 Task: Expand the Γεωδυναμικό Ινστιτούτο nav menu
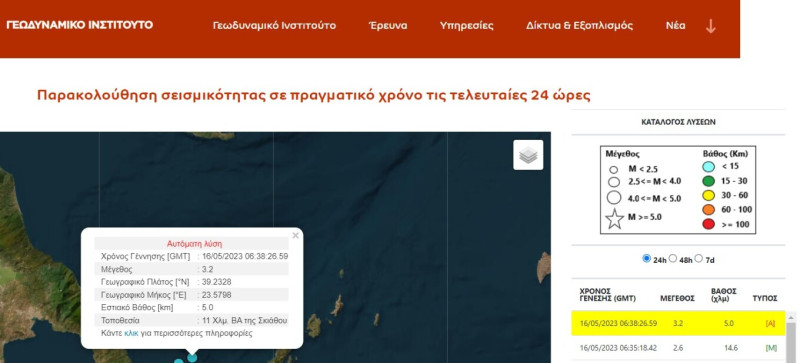coord(274,26)
